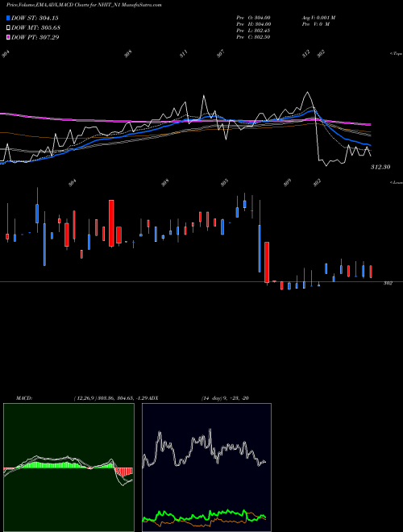Click the '<Tops' axis label

[x=396, y=54]
